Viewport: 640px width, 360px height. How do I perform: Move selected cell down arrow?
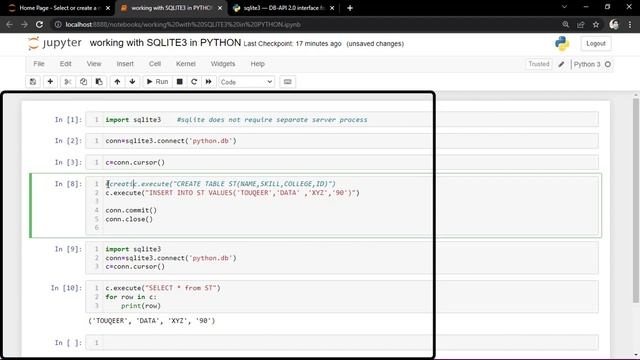tap(132, 82)
